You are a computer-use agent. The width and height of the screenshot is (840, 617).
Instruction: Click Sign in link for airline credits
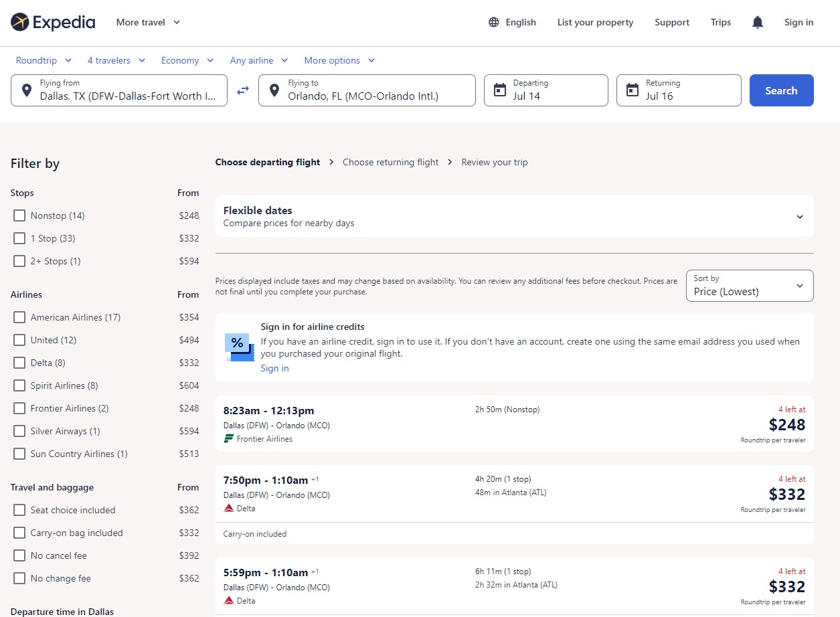point(275,368)
